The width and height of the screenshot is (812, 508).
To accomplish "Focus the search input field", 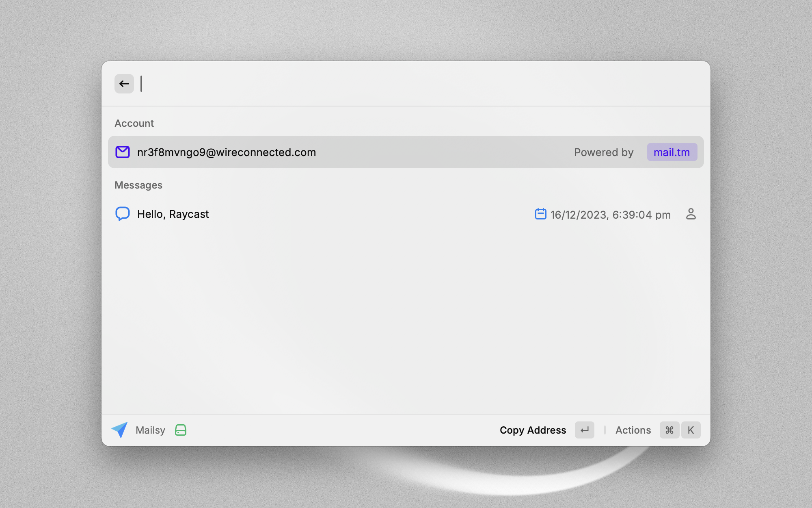I will pyautogui.click(x=406, y=84).
